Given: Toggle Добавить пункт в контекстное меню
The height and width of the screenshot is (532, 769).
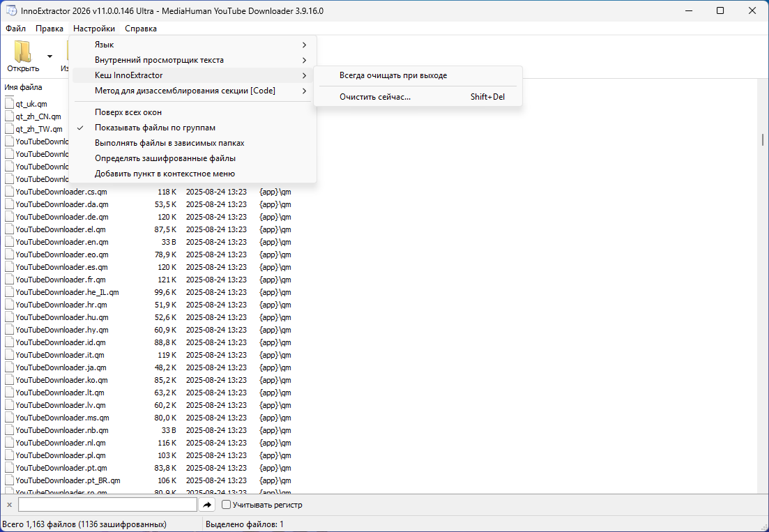Looking at the screenshot, I should click(x=192, y=174).
